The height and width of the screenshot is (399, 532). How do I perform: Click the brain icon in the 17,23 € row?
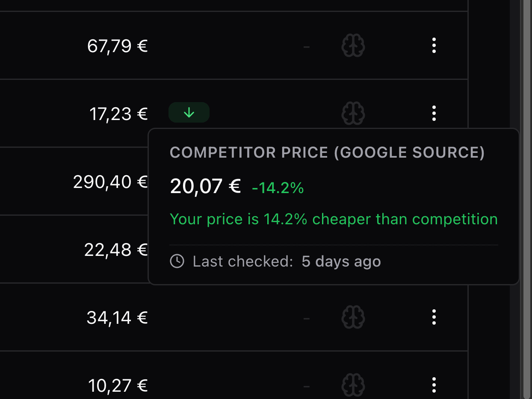coord(353,113)
